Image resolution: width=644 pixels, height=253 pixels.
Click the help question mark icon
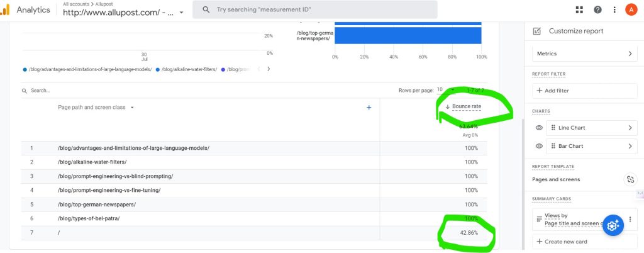(x=597, y=9)
